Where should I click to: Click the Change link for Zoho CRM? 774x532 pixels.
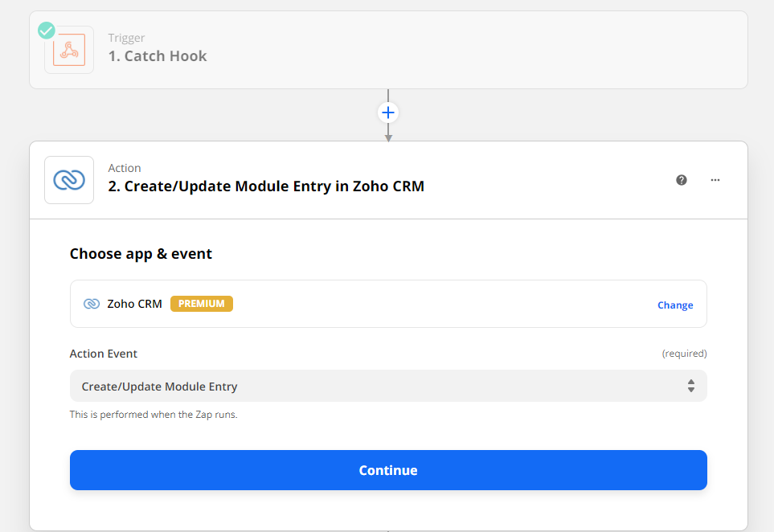tap(675, 305)
